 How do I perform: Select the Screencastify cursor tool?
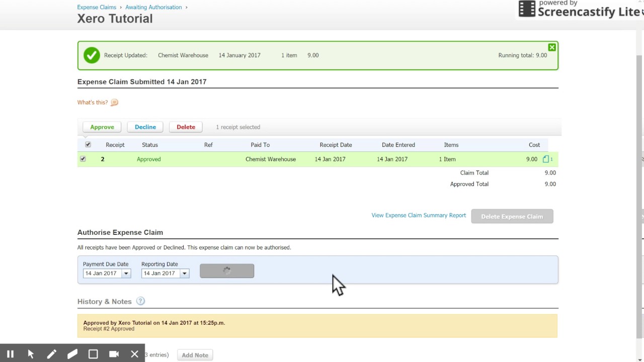[x=31, y=354]
